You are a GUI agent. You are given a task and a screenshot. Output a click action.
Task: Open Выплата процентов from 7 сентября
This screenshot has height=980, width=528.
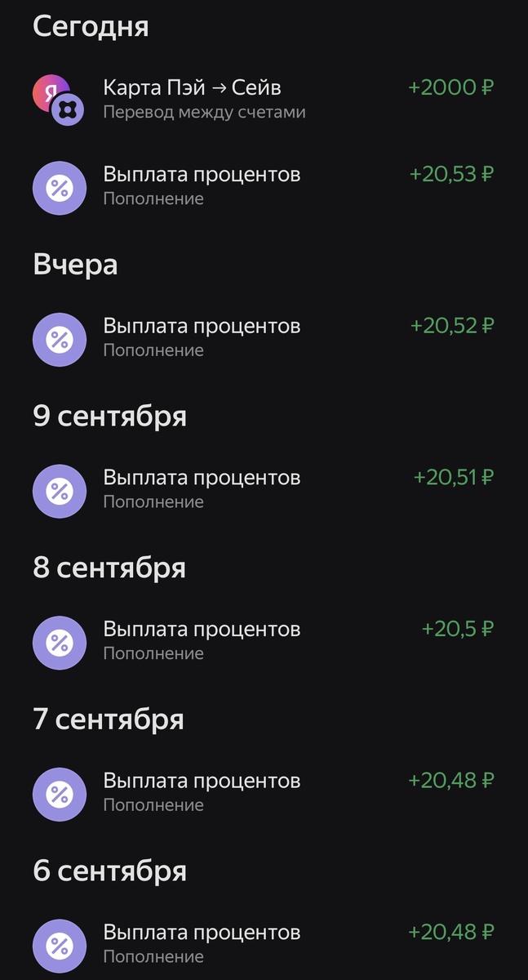202,781
